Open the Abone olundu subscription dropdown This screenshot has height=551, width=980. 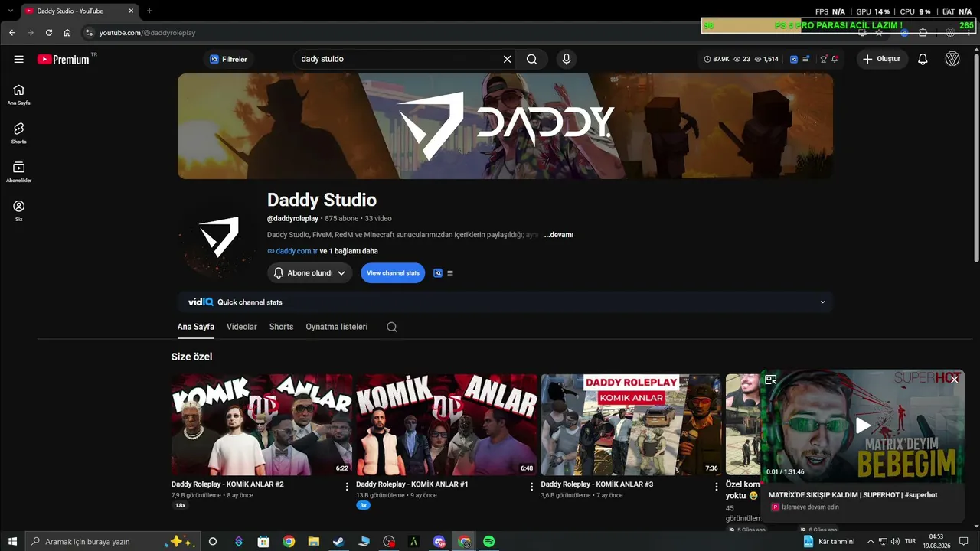[310, 273]
